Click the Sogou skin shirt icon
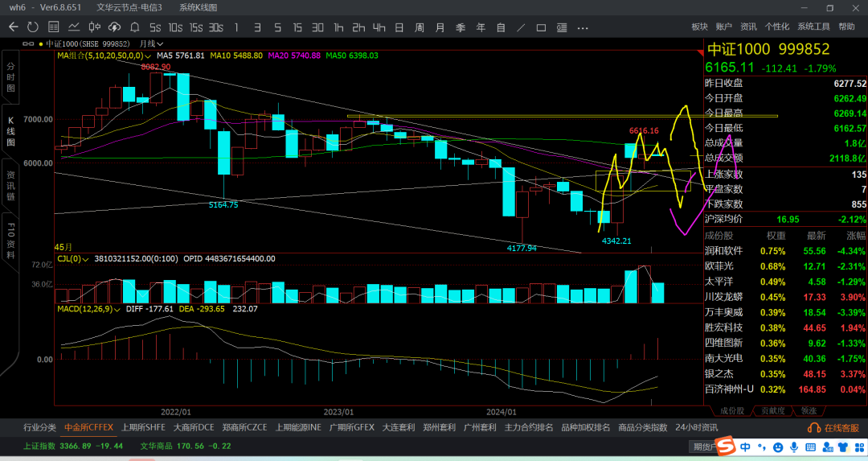The height and width of the screenshot is (461, 868). tap(843, 447)
